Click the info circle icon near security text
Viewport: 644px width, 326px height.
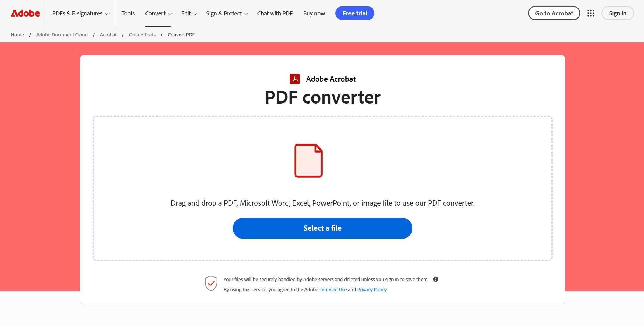[435, 279]
